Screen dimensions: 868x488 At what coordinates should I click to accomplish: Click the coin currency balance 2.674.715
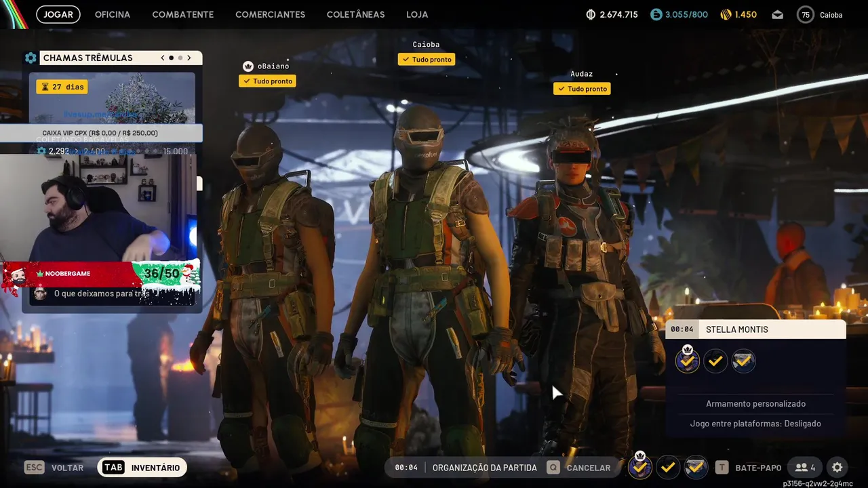click(x=612, y=14)
